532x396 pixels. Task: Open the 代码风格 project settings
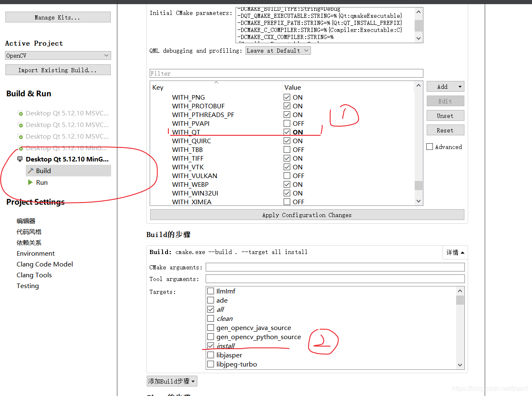29,232
